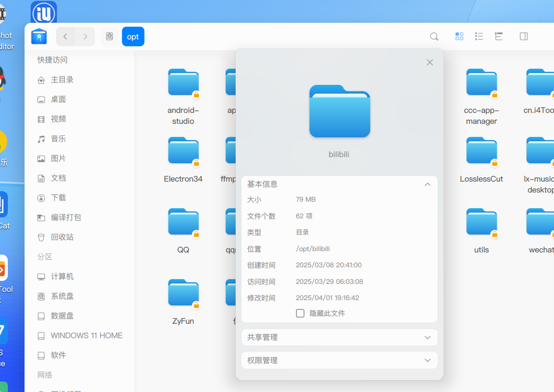This screenshot has width=554, height=392.
Task: Select the lx-music-desktop folder
Action: [540, 165]
